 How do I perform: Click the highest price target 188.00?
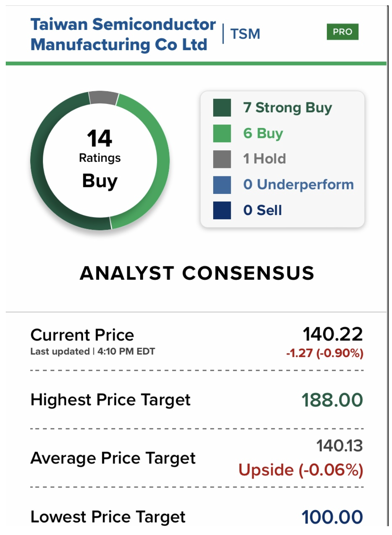pos(332,400)
